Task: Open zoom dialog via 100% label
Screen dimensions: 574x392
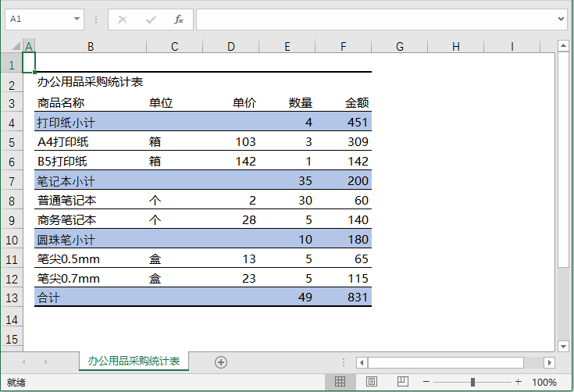Action: (544, 382)
